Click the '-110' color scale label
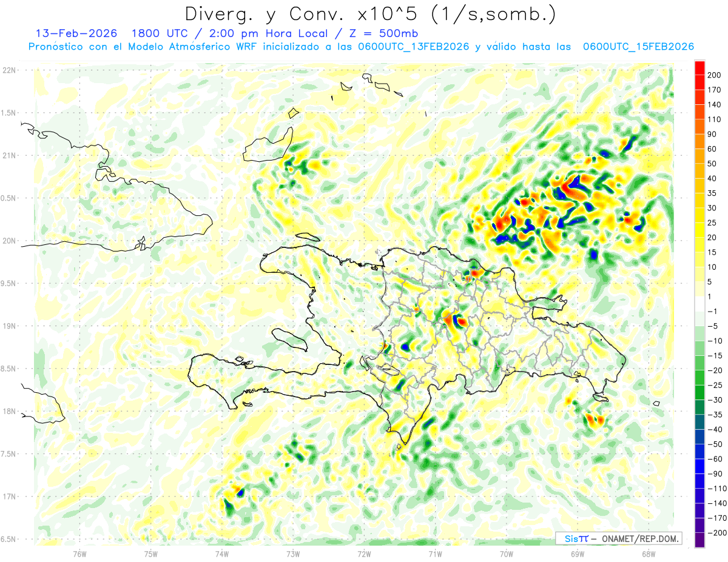This screenshot has height=562, width=728. (718, 488)
